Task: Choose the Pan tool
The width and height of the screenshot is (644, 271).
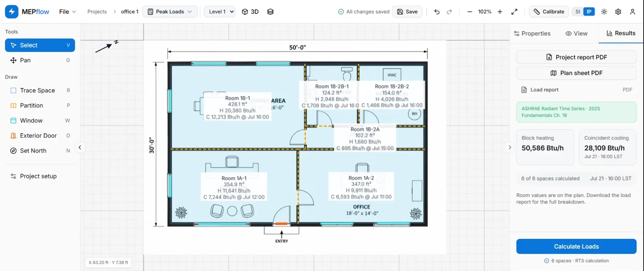Action: pos(40,60)
